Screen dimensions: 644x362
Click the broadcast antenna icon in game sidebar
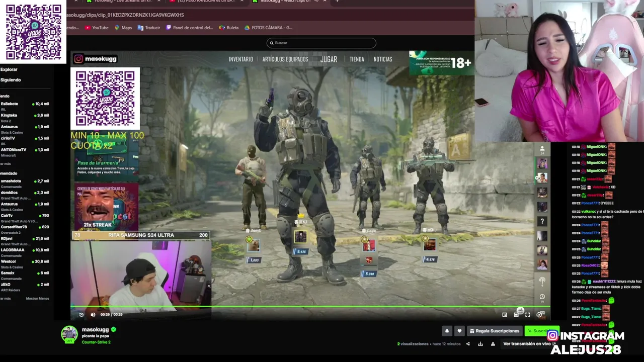tap(542, 281)
